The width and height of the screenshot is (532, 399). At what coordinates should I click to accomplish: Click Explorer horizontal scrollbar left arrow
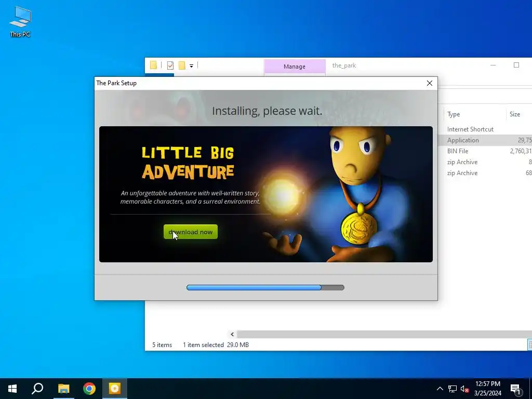click(x=232, y=334)
